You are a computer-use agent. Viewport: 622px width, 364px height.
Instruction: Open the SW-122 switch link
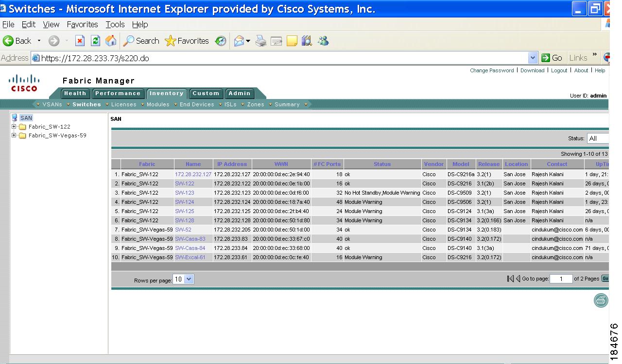(x=185, y=183)
